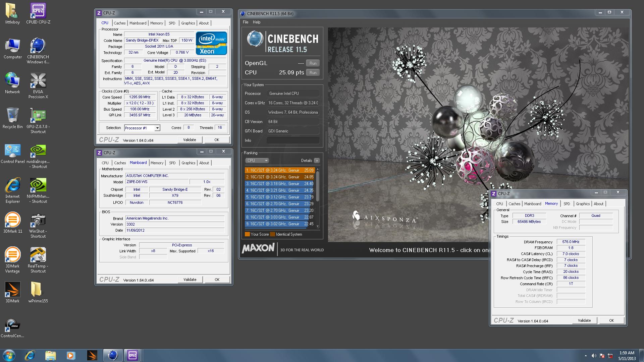Open Graphics tab in Memory CPU-Z window
Image resolution: width=644 pixels, height=362 pixels.
(583, 204)
